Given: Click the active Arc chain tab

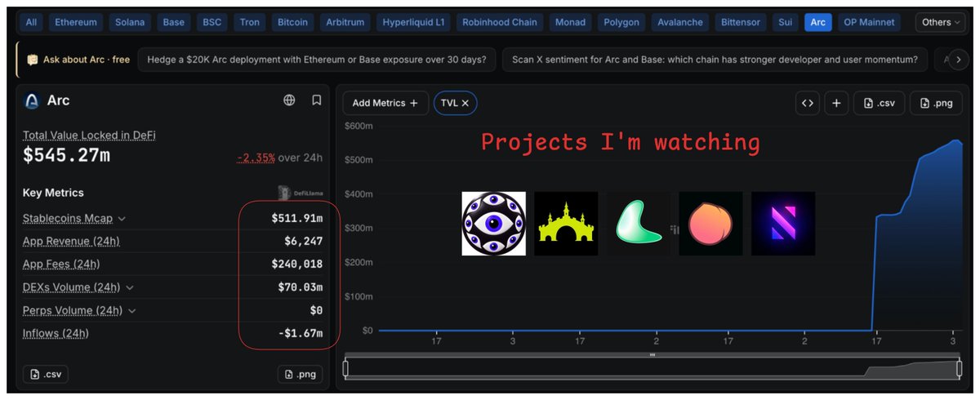Looking at the screenshot, I should [x=818, y=22].
